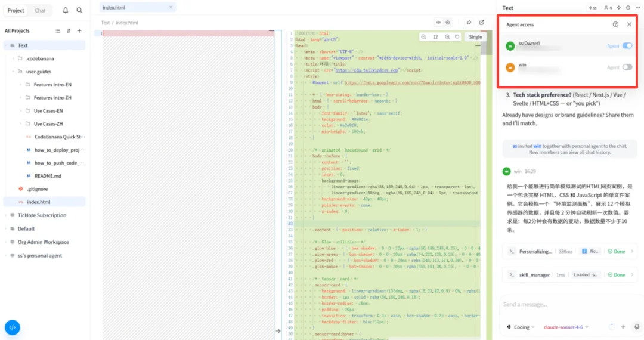
Task: Open the notifications bell icon
Action: [66, 10]
